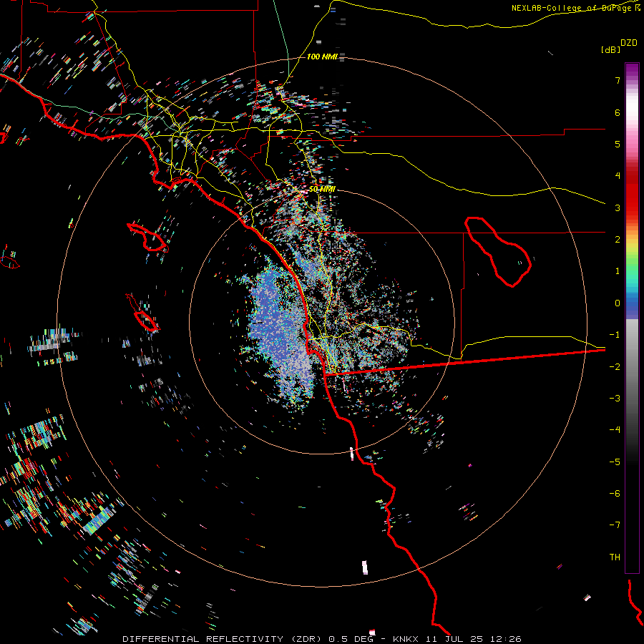644x644 pixels.
Task: Click the "11 JUL 25" date text
Action: [x=454, y=639]
